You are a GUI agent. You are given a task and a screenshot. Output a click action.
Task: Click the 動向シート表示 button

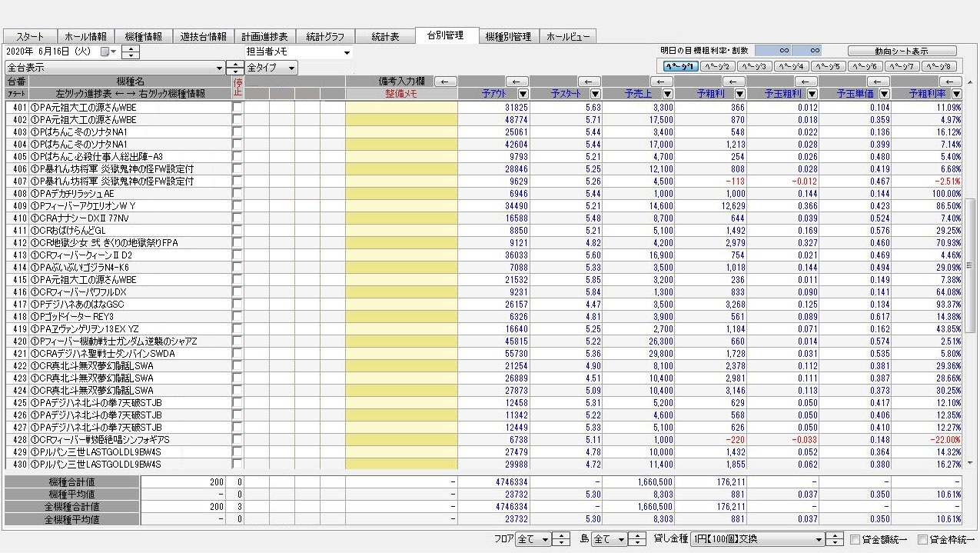[x=901, y=51]
